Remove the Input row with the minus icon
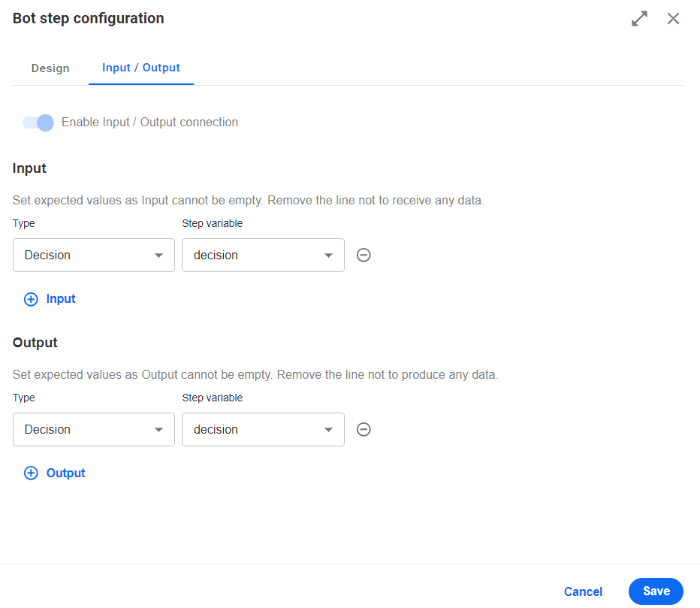The image size is (700, 608). pos(364,255)
